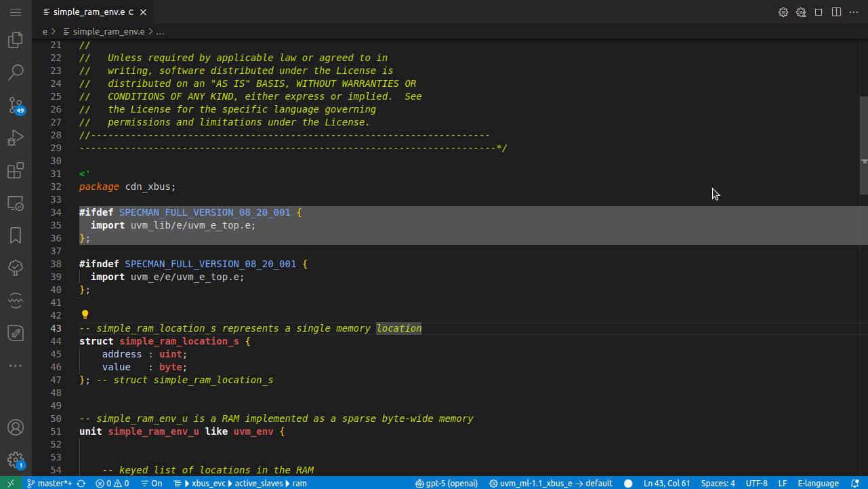868x489 pixels.
Task: Toggle the secondary side bar panel
Action: [x=836, y=12]
